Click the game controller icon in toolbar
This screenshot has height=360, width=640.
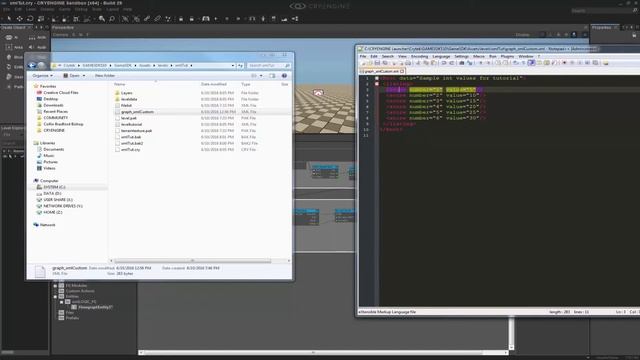(x=206, y=19)
